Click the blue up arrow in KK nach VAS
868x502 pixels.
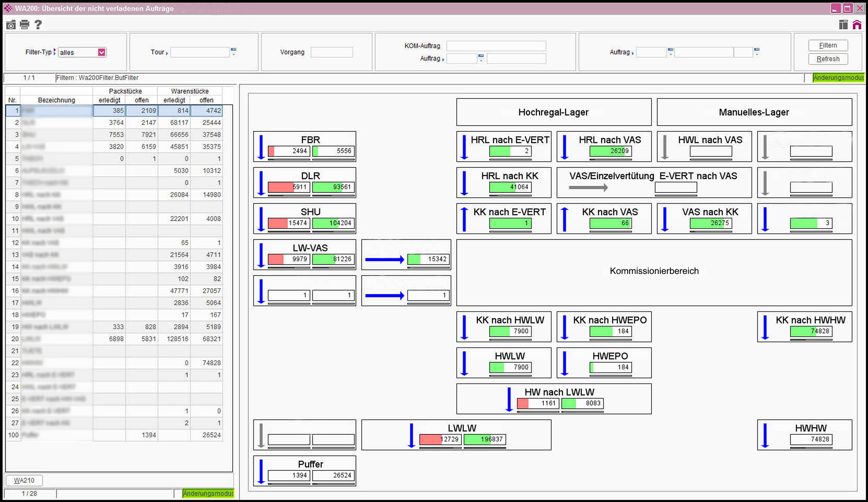point(565,219)
